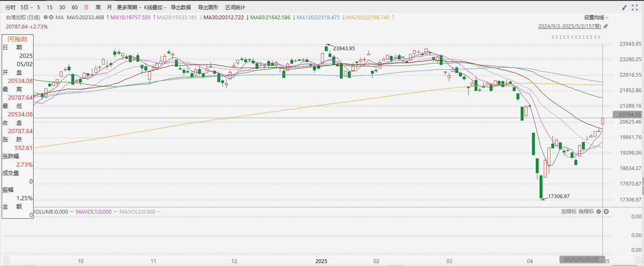644x266 pixels.
Task: Click the 区间统计 menu item
Action: point(235,8)
